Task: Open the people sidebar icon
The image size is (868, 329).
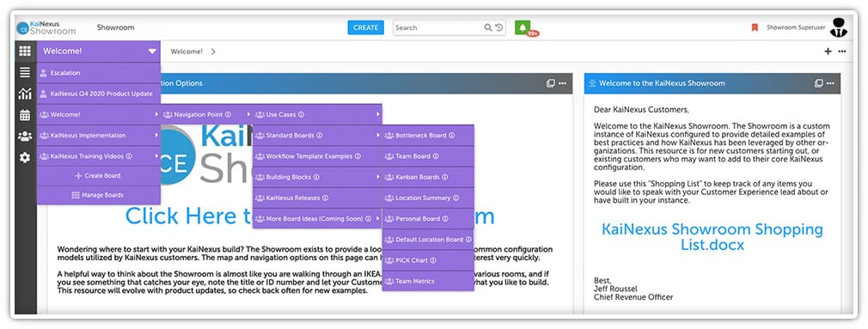Action: [25, 136]
